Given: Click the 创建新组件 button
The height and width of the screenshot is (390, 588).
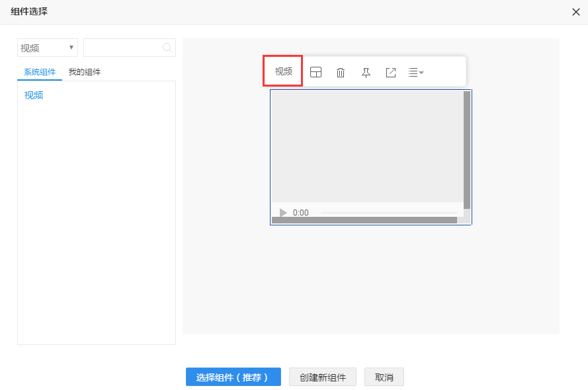Looking at the screenshot, I should coord(323,377).
